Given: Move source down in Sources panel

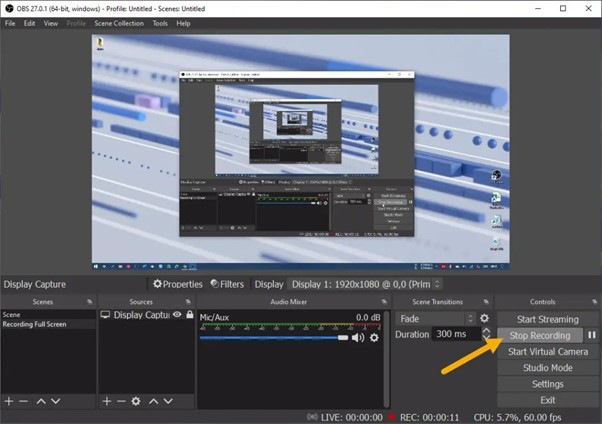Looking at the screenshot, I should point(168,401).
